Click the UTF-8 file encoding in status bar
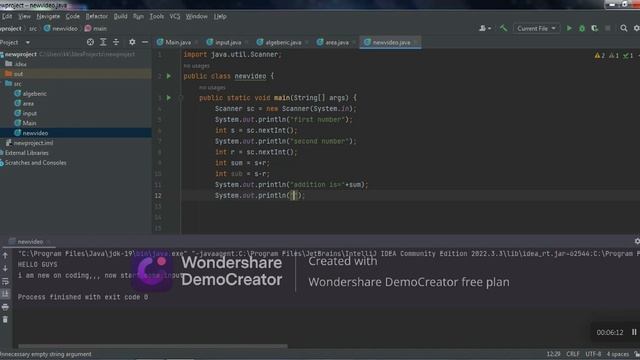Viewport: 640px width, 360px height. pyautogui.click(x=593, y=354)
